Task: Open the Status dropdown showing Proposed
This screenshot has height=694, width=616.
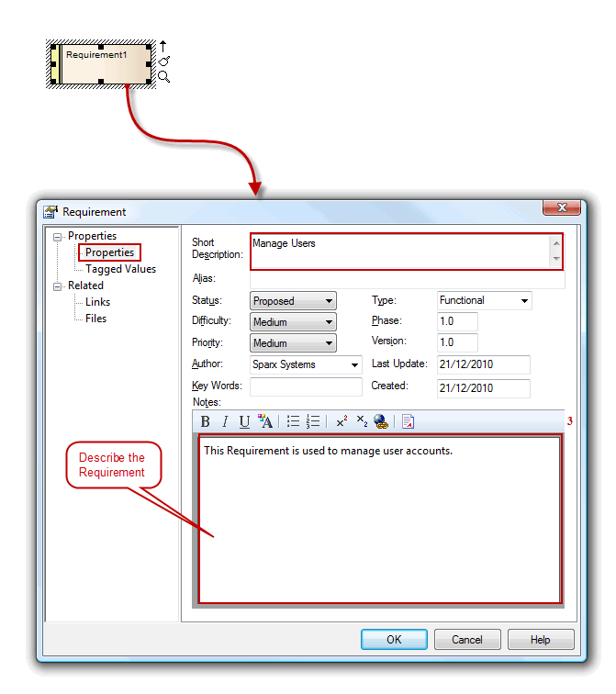Action: point(293,301)
